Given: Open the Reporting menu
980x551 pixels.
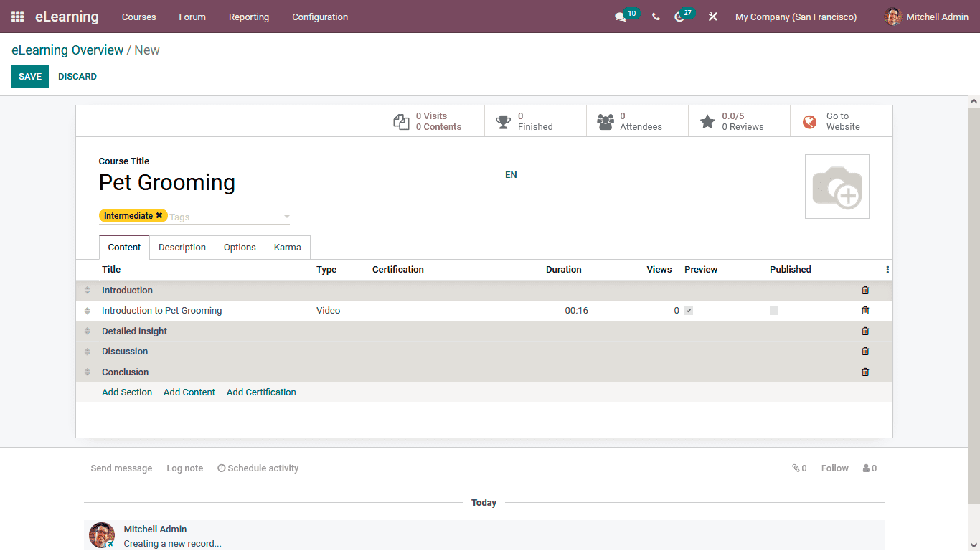Looking at the screenshot, I should [248, 17].
